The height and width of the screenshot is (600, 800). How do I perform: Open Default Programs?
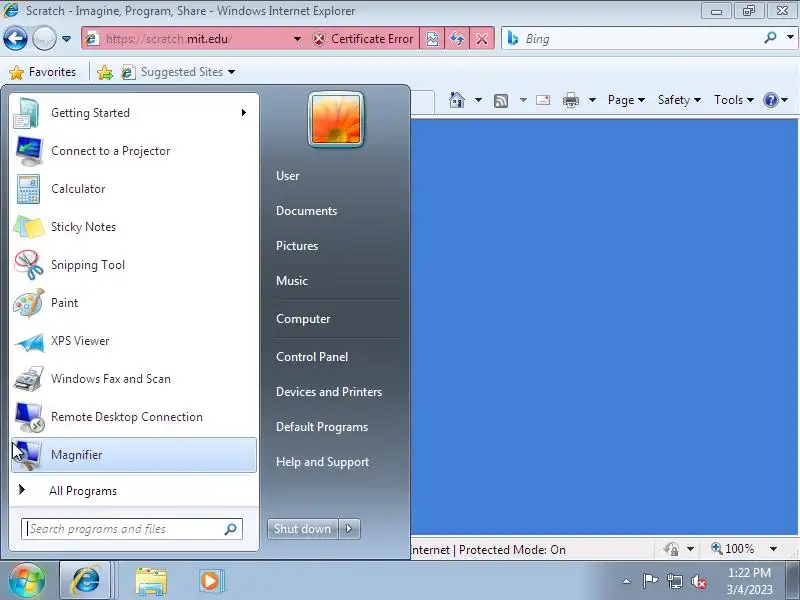pyautogui.click(x=322, y=427)
